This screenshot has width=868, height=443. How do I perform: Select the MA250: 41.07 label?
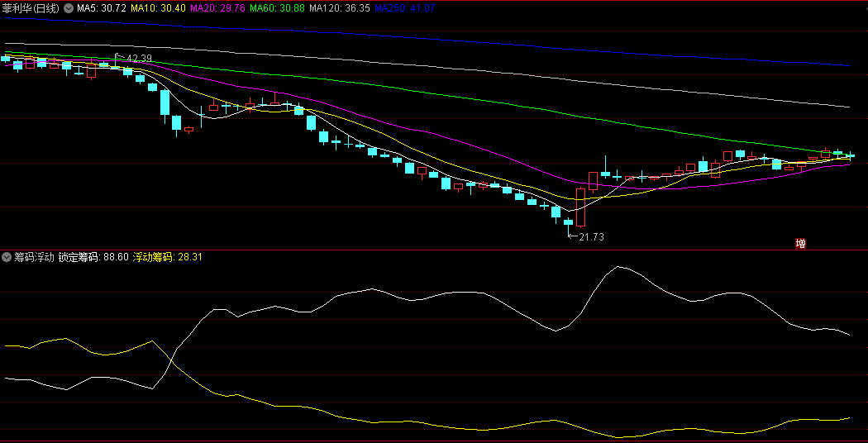(x=405, y=8)
